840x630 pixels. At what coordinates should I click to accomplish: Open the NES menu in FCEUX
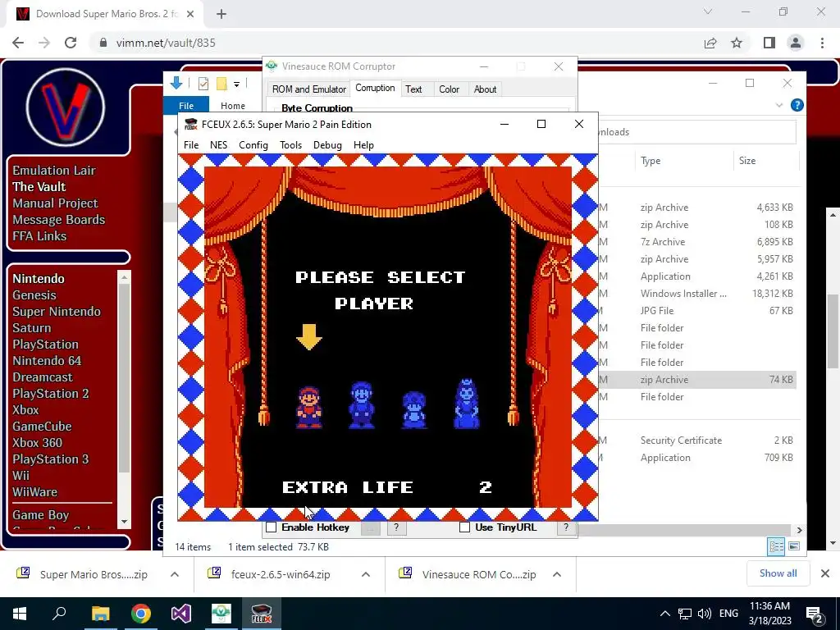click(218, 145)
